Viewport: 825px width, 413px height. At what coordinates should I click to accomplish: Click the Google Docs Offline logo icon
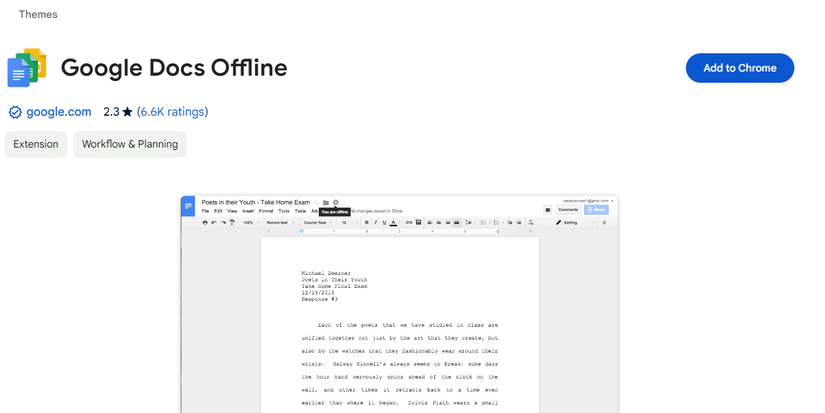point(27,68)
